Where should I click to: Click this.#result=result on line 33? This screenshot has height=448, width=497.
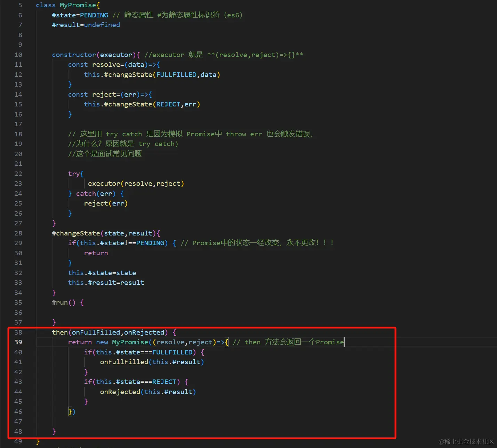tap(106, 283)
